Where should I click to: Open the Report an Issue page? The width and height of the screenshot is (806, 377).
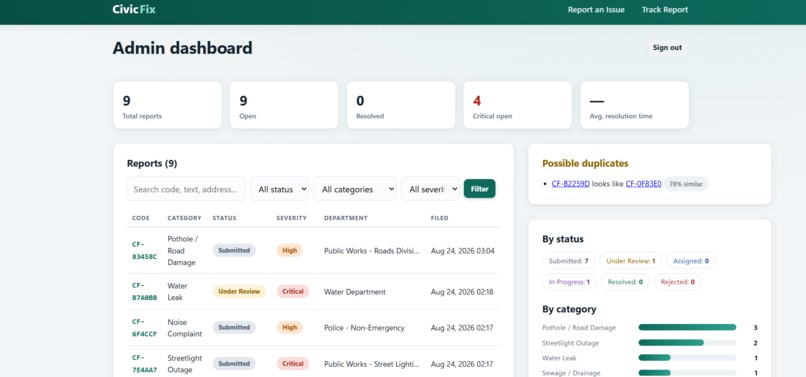596,10
